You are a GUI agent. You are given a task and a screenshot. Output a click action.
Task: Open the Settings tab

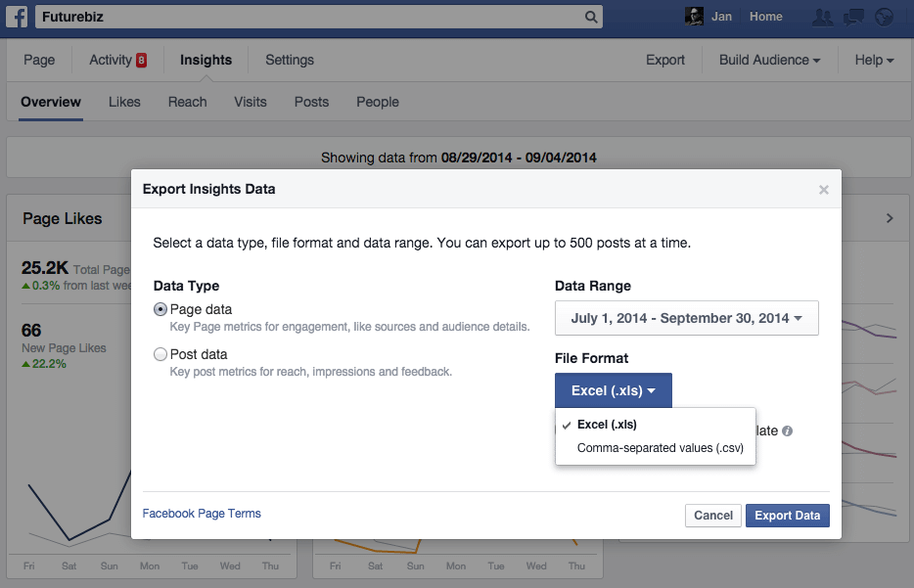(x=290, y=60)
